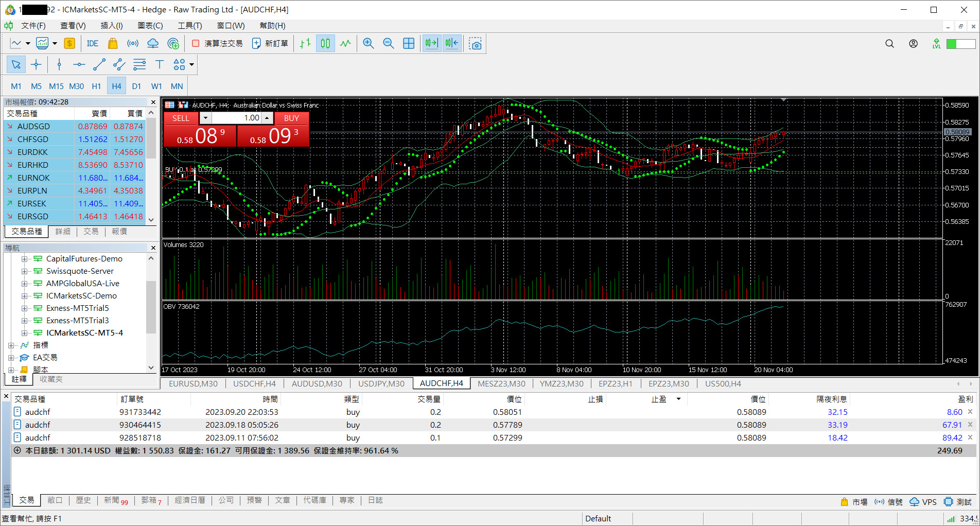Expand the Swissquote-Server node

click(24, 271)
